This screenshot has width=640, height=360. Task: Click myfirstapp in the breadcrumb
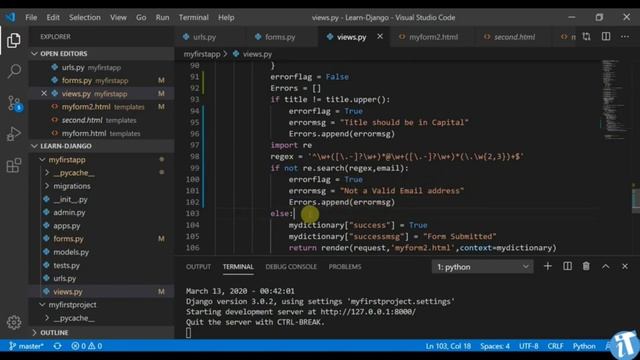point(202,54)
